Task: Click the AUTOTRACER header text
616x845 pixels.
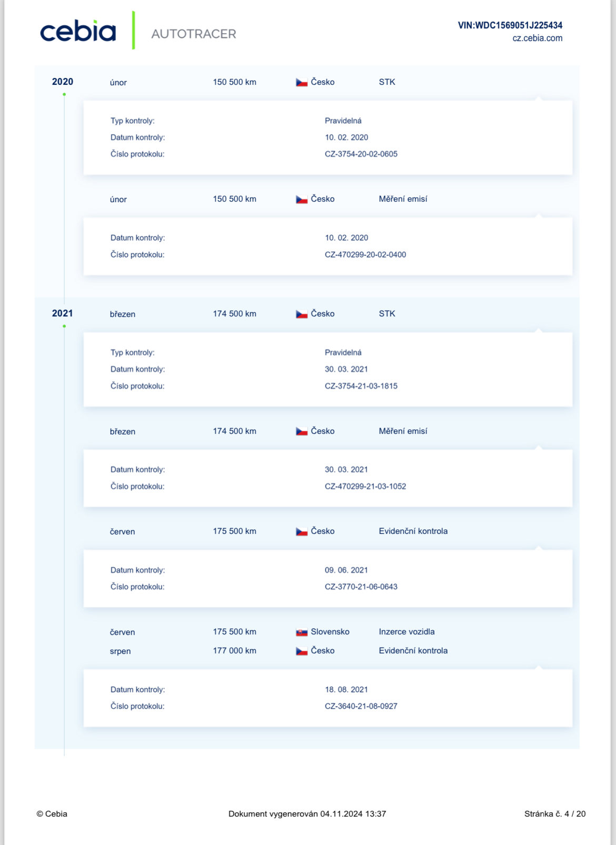Action: click(194, 34)
